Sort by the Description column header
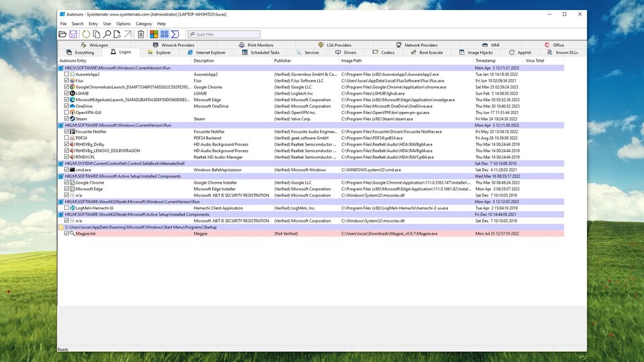This screenshot has width=644, height=362. tap(232, 61)
